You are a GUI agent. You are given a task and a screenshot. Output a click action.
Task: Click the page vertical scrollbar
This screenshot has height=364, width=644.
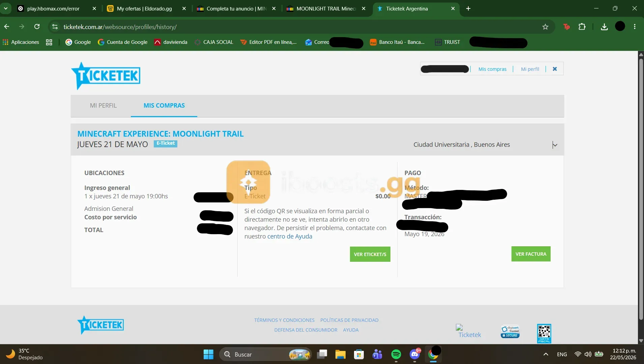641,190
